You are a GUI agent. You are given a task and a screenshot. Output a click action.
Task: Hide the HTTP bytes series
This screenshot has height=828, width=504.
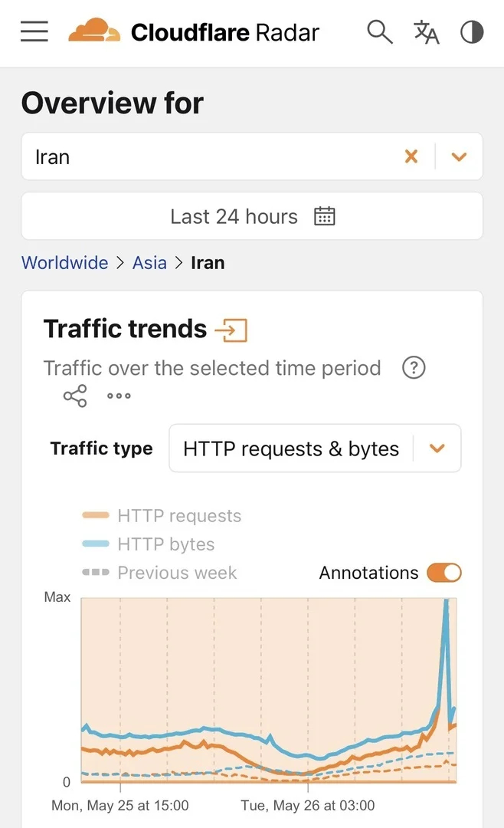[x=149, y=544]
